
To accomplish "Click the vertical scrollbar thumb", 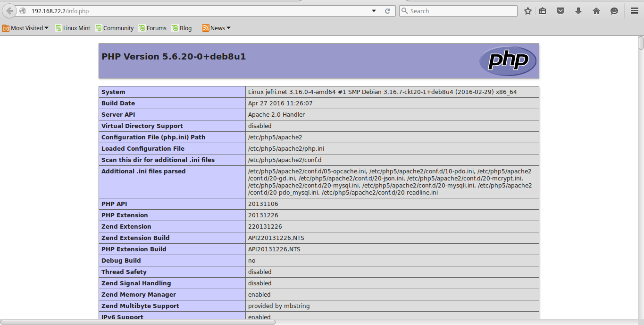I will 641,43.
